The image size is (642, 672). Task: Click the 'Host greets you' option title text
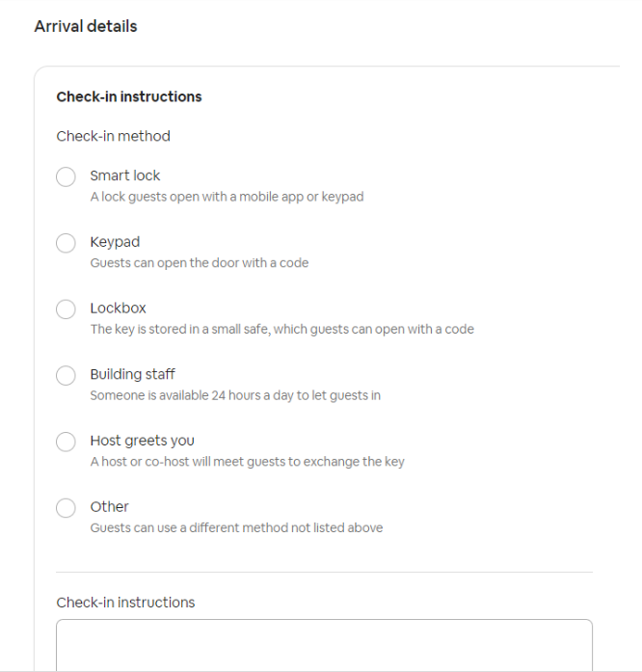pos(142,441)
